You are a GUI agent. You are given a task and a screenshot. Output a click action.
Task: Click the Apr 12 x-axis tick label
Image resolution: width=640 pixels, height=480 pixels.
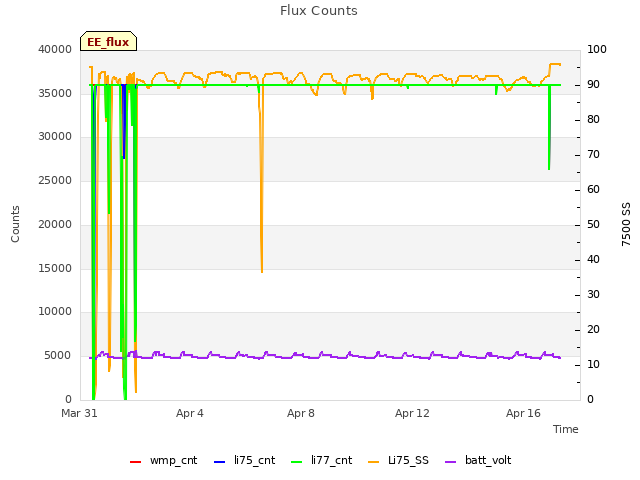pos(412,413)
